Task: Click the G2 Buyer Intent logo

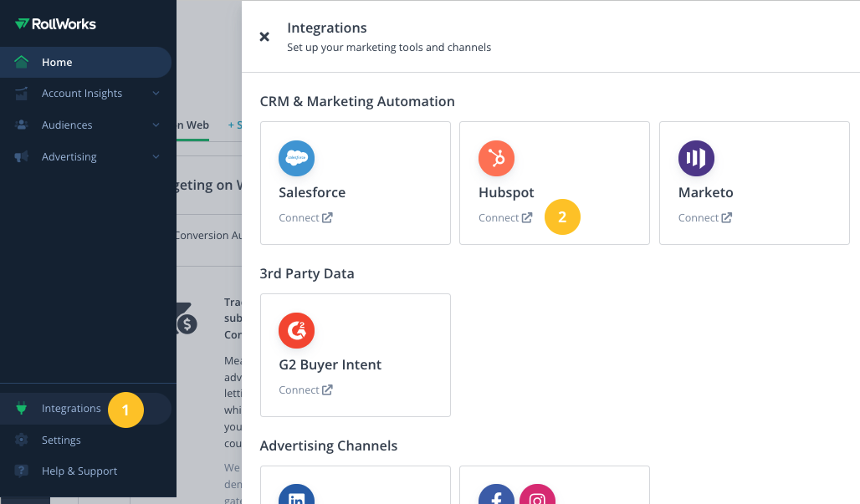Action: 297,330
